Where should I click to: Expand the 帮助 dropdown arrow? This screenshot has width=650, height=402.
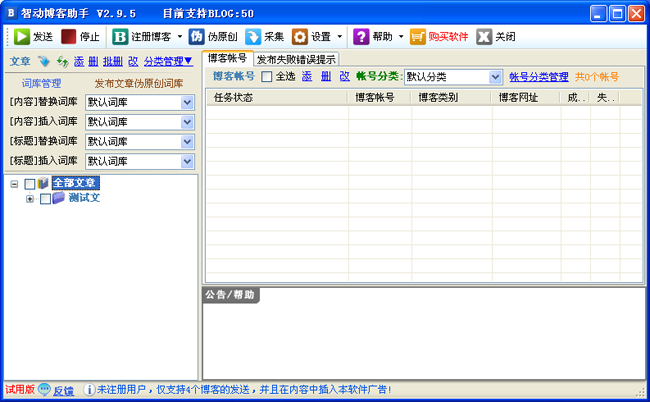401,37
